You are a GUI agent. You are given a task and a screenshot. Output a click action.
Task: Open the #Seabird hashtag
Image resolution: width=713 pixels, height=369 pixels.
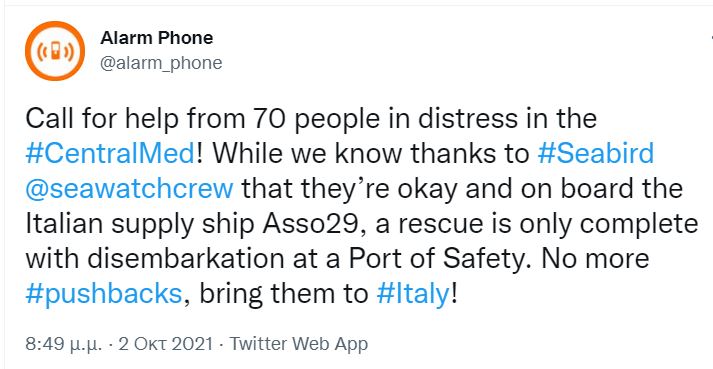pyautogui.click(x=595, y=154)
